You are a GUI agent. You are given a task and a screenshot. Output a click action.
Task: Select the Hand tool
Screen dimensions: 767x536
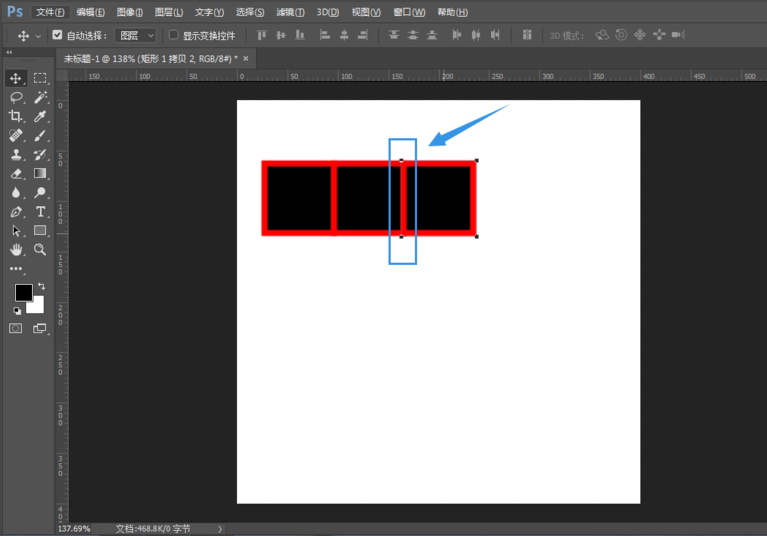[x=16, y=249]
